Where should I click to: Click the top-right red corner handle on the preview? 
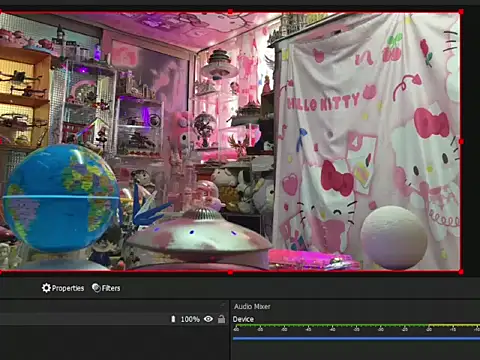[461, 12]
